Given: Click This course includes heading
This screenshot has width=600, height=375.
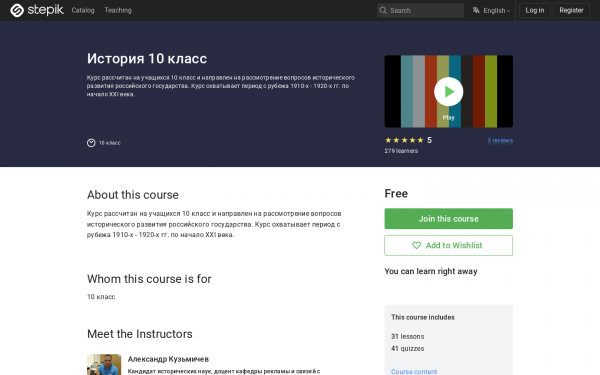Looking at the screenshot, I should (x=423, y=317).
